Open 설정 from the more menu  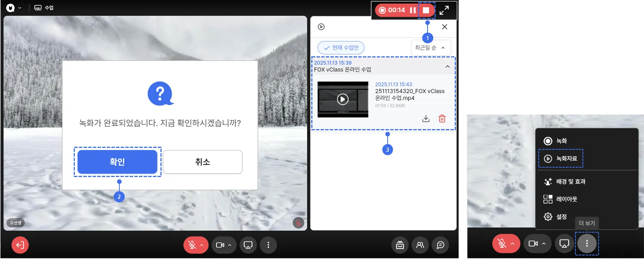[555, 217]
